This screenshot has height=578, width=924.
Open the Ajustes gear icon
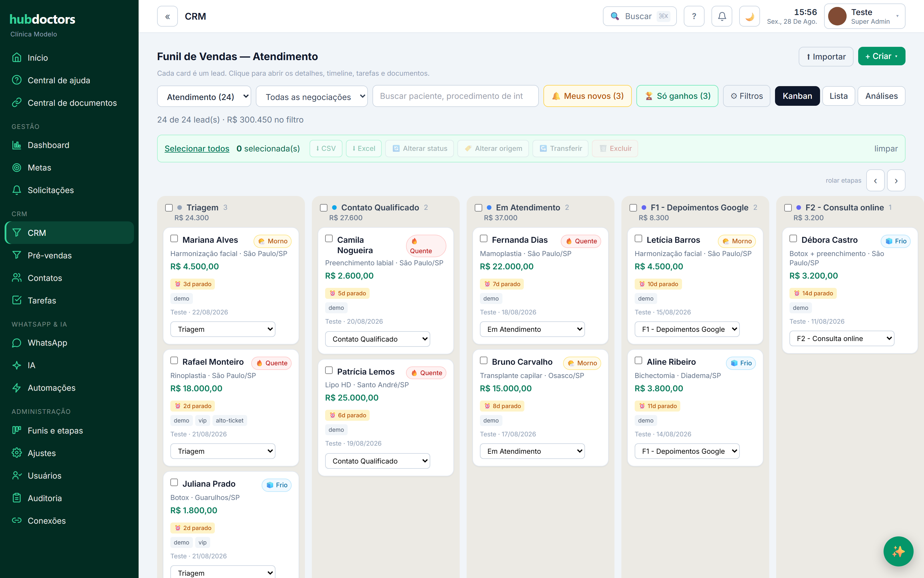17,453
